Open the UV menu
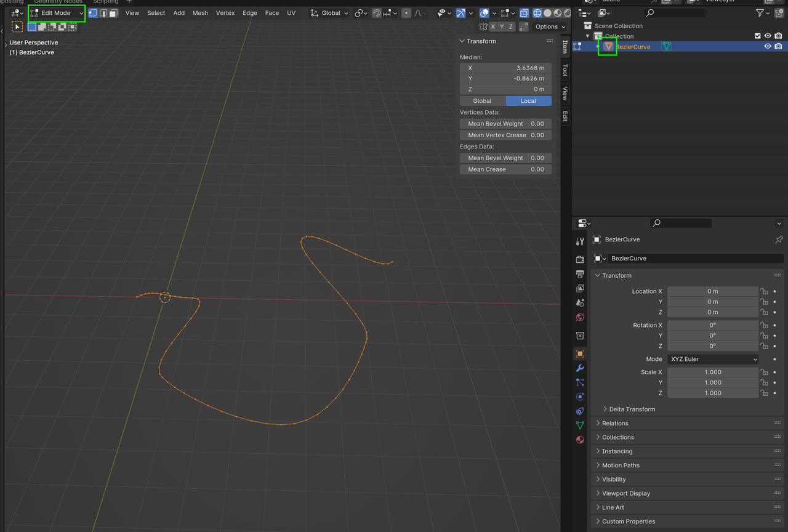The height and width of the screenshot is (532, 788). (x=291, y=13)
